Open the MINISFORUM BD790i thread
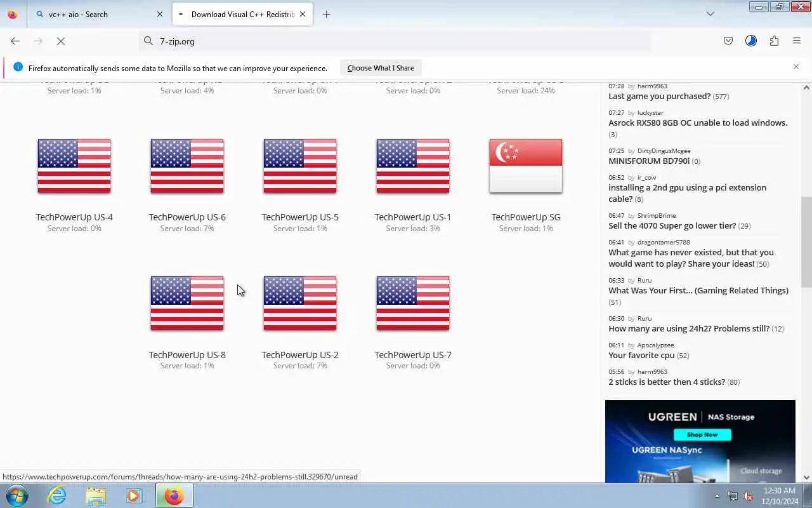The image size is (812, 508). pyautogui.click(x=649, y=161)
